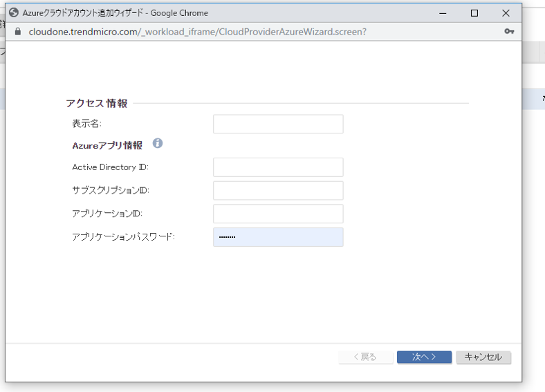Click the Azure app info help icon
The height and width of the screenshot is (392, 545).
158,143
